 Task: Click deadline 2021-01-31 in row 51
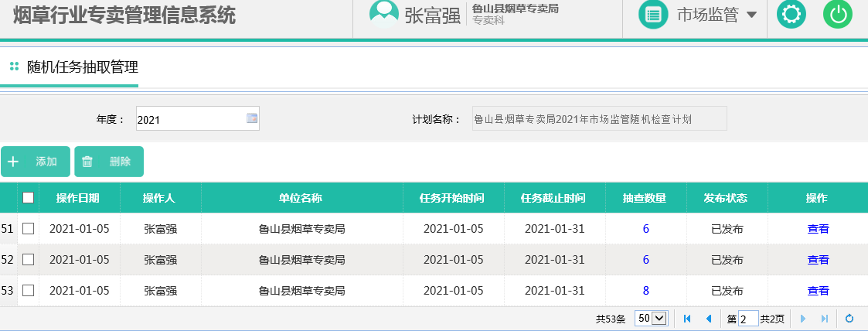pos(555,229)
